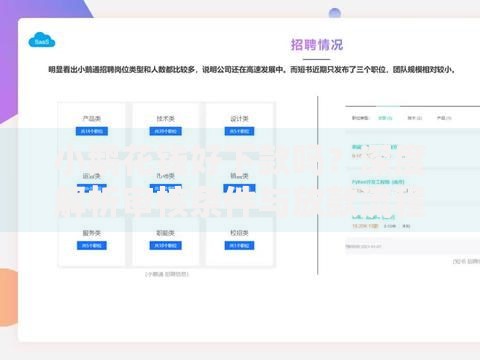Select the 服务类 category label

(92, 233)
